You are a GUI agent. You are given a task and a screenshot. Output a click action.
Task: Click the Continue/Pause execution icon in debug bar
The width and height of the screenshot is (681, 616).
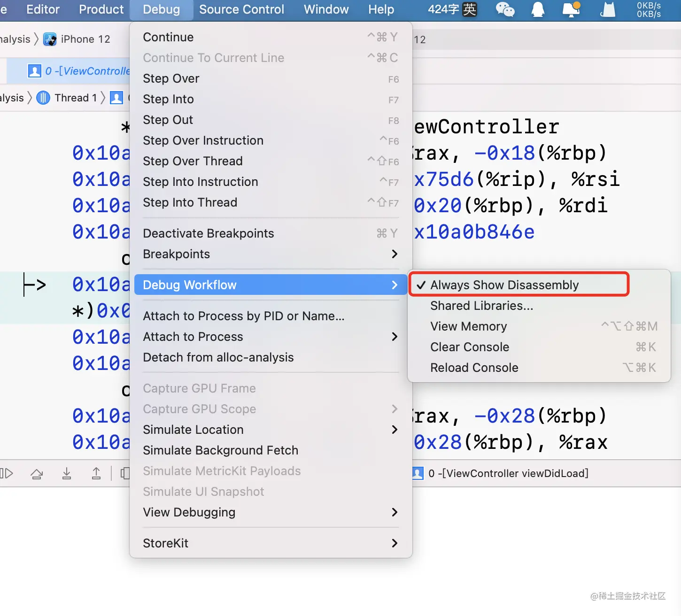point(7,473)
